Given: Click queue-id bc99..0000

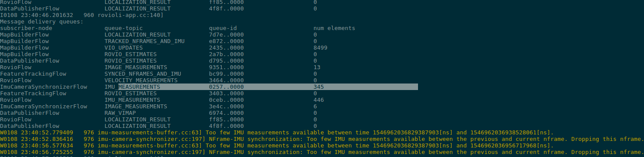Looking at the screenshot, I should point(226,74).
